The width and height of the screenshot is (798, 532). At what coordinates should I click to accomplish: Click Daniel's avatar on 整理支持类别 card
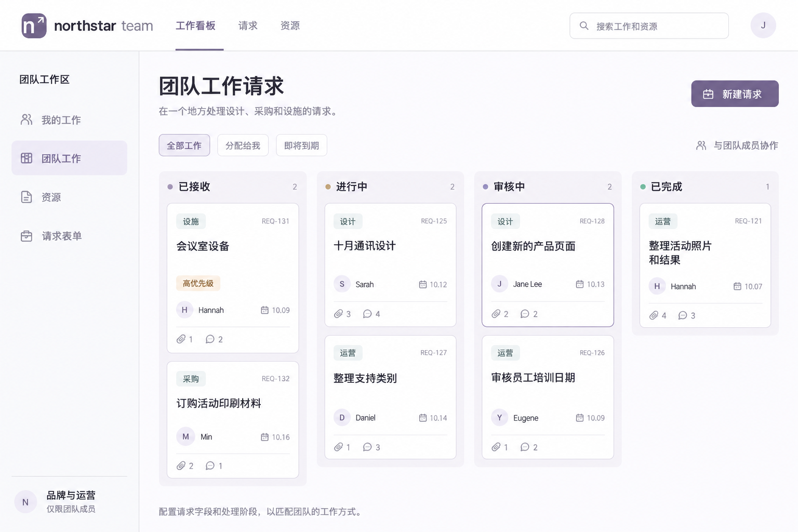[x=342, y=418]
